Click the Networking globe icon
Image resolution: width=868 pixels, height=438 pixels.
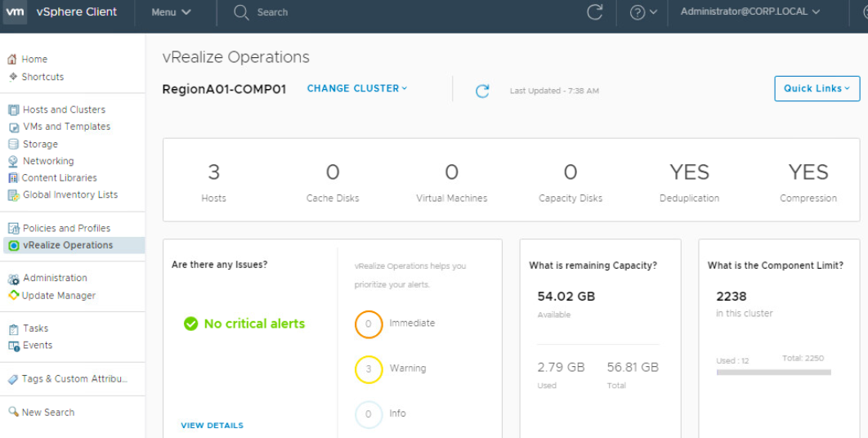click(13, 161)
